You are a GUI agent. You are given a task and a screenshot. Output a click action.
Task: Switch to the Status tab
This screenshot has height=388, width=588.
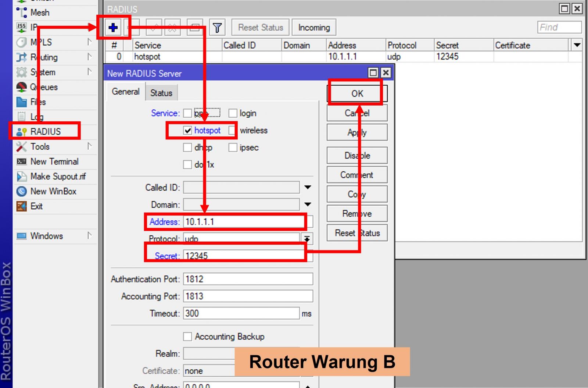pyautogui.click(x=161, y=92)
